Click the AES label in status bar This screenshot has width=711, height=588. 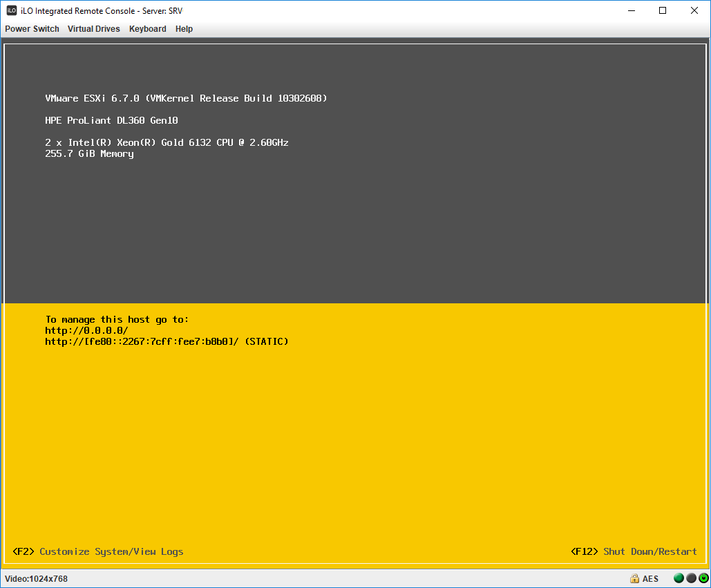point(650,579)
